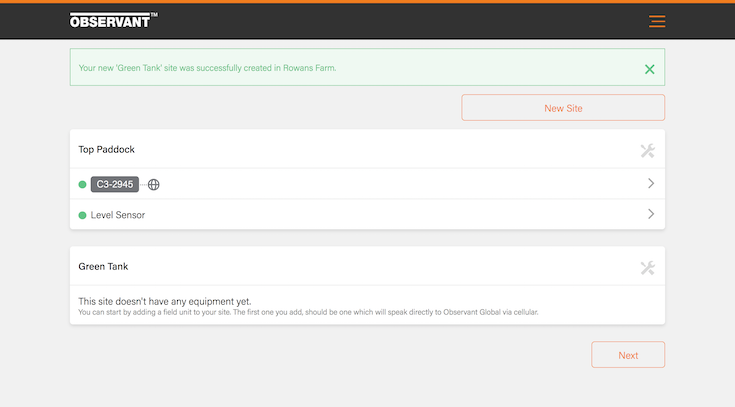Create a site with New Site button
The width and height of the screenshot is (735, 407).
tap(562, 108)
